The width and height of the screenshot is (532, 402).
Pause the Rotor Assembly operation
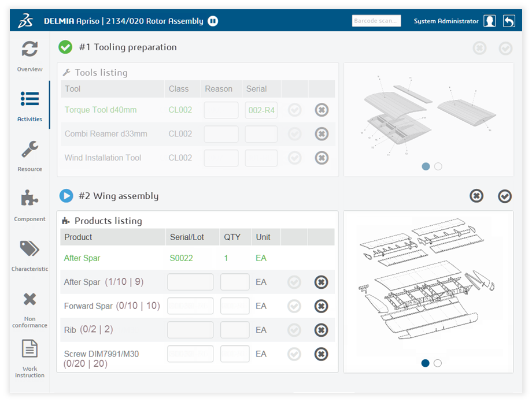pyautogui.click(x=213, y=21)
